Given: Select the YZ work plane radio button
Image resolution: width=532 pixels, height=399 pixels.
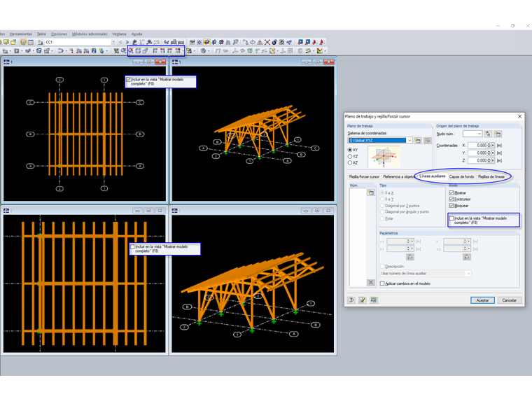Looking at the screenshot, I should tap(350, 156).
